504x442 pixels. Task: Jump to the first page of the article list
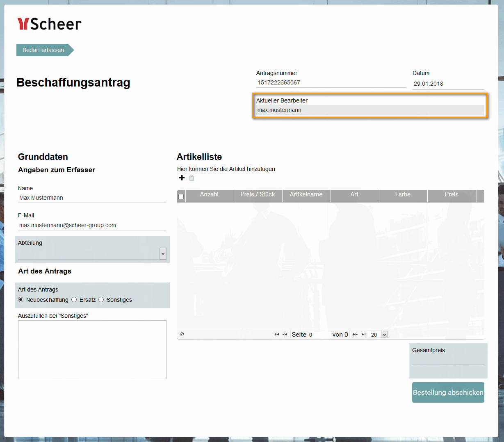(276, 334)
